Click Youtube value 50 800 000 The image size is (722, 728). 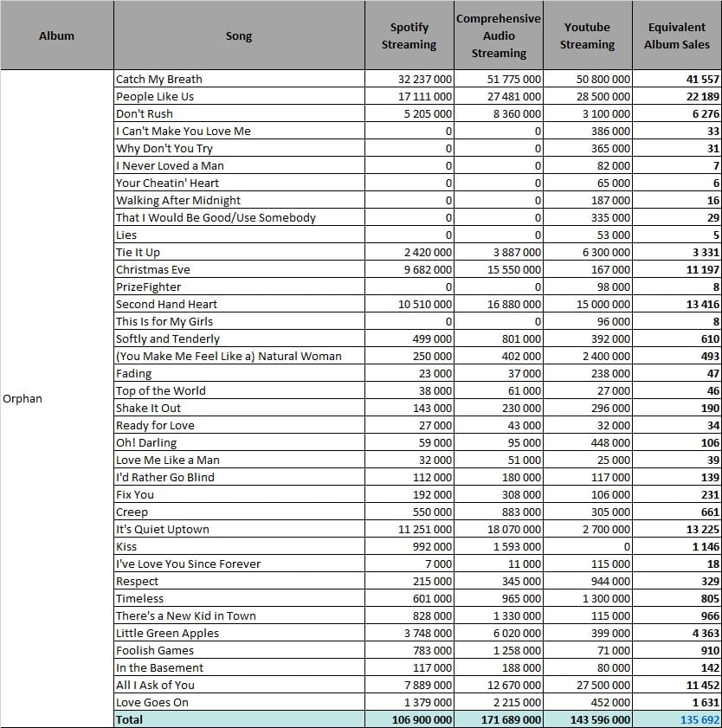[587, 80]
